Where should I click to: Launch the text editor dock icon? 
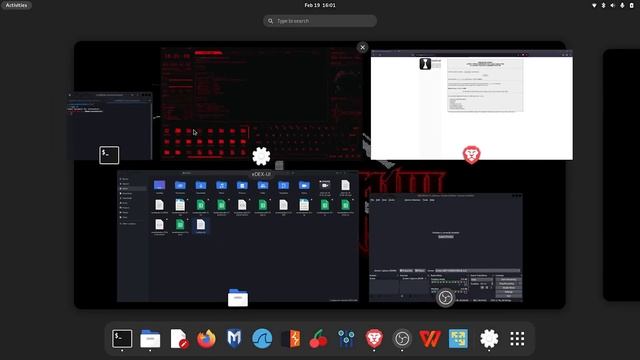coord(179,339)
